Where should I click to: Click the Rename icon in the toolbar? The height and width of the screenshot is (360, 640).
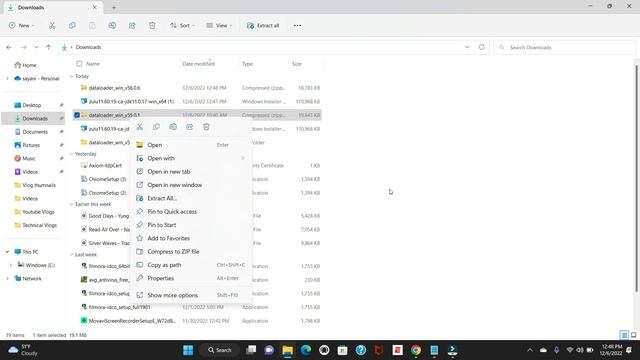112,25
